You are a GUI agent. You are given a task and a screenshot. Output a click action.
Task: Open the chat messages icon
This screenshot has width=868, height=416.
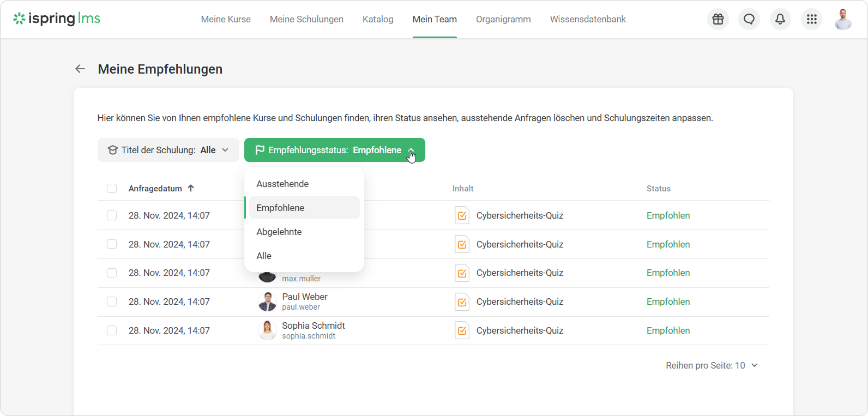(749, 19)
